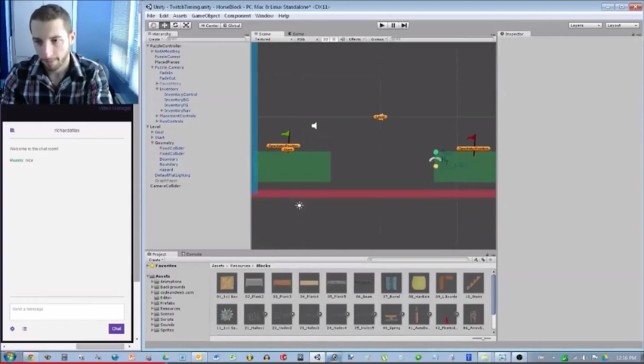Viewport: 644px width, 364px height.
Task: Open the Effects dropdown in Scene view
Action: (x=356, y=39)
